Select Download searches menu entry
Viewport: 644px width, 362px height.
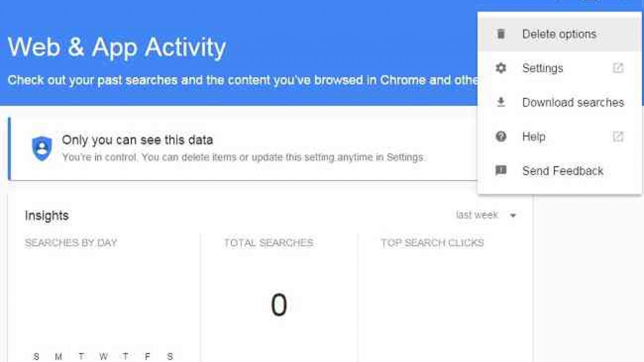pyautogui.click(x=559, y=103)
